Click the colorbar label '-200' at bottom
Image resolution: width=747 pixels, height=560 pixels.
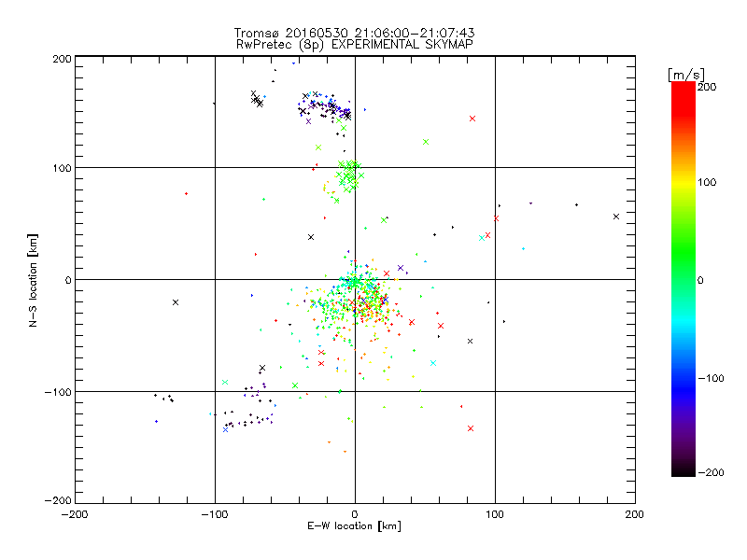tap(711, 473)
